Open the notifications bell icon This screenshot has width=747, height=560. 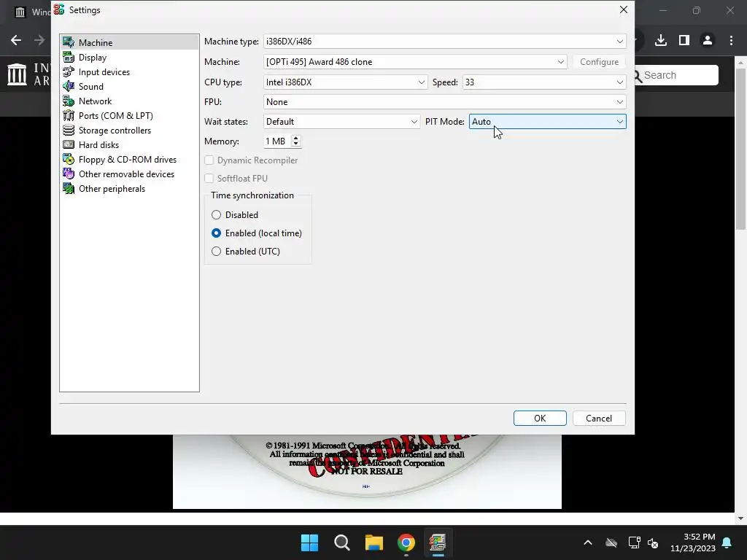click(727, 542)
